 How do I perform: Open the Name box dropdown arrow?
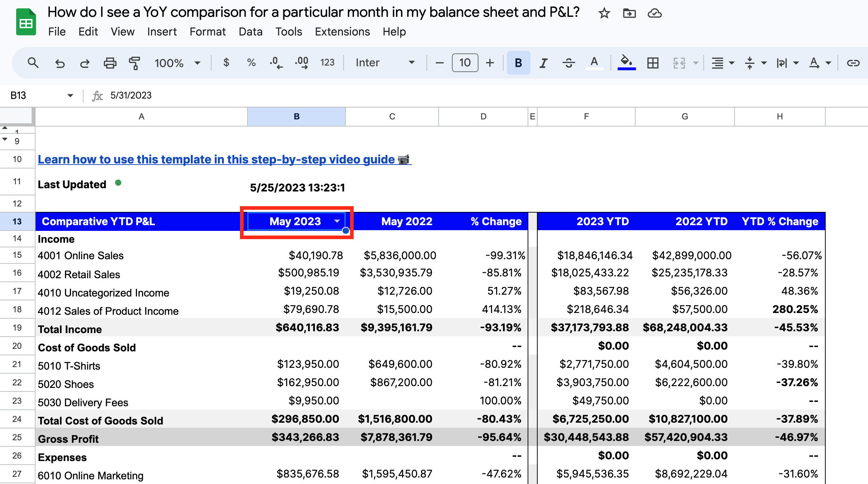70,95
